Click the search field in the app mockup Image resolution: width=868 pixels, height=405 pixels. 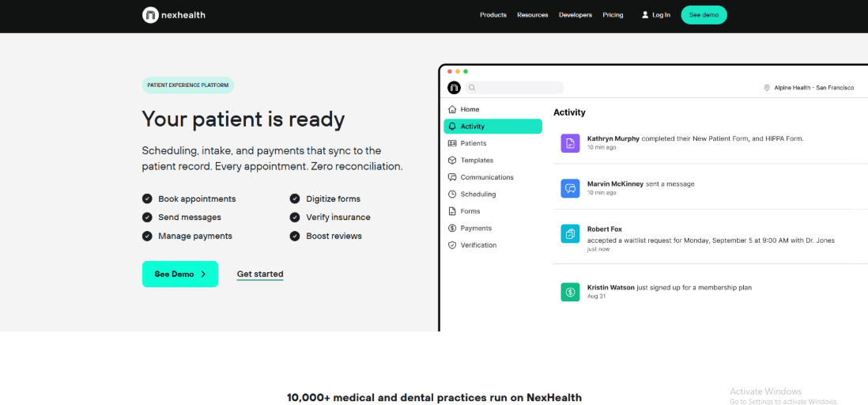point(515,88)
